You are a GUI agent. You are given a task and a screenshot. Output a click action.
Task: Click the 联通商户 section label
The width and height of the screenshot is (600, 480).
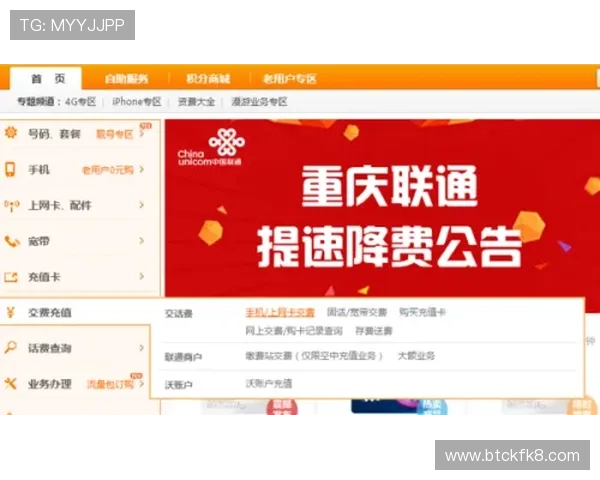[183, 357]
